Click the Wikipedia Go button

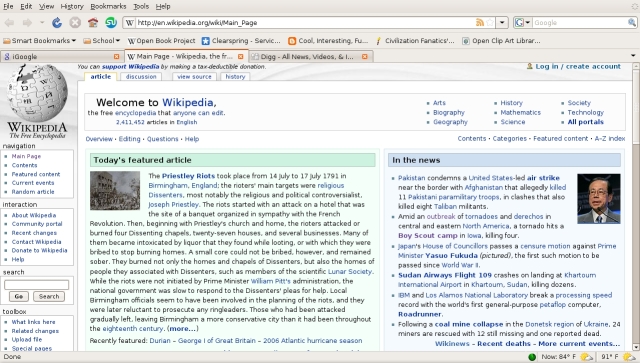[19, 296]
